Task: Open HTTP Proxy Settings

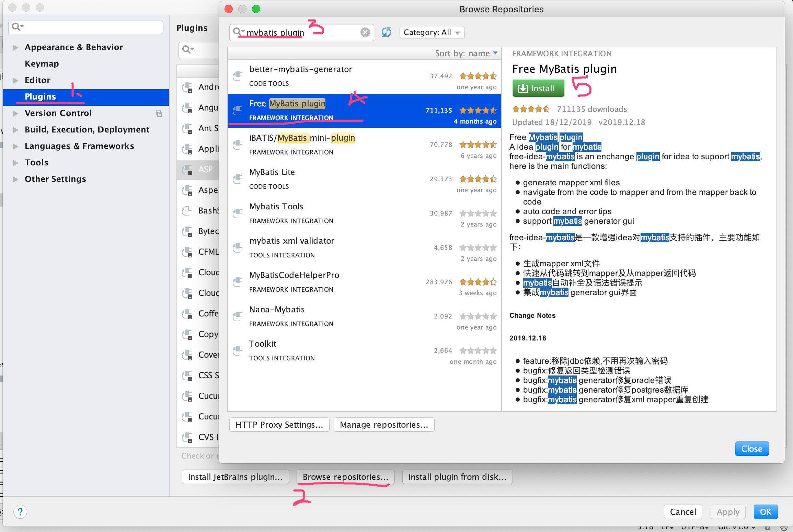Action: coord(279,425)
